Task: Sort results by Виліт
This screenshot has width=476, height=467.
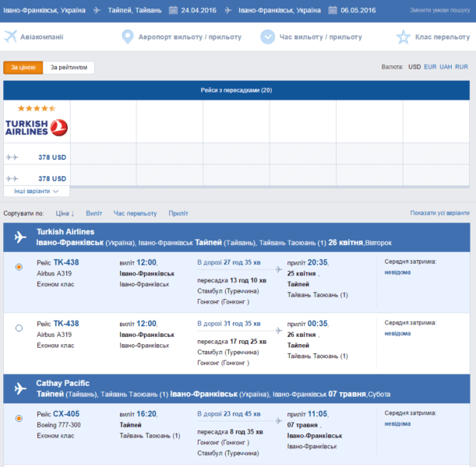Action: coord(93,213)
